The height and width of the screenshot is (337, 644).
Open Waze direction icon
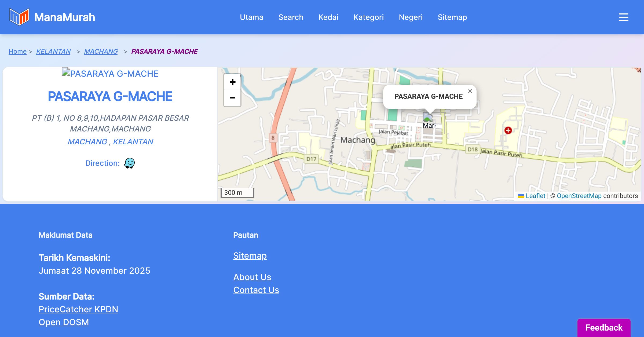129,163
